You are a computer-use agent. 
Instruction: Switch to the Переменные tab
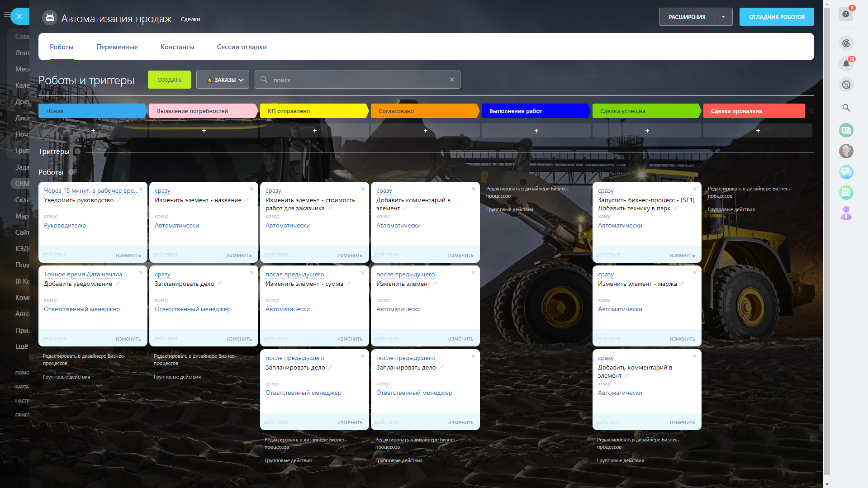click(x=117, y=47)
